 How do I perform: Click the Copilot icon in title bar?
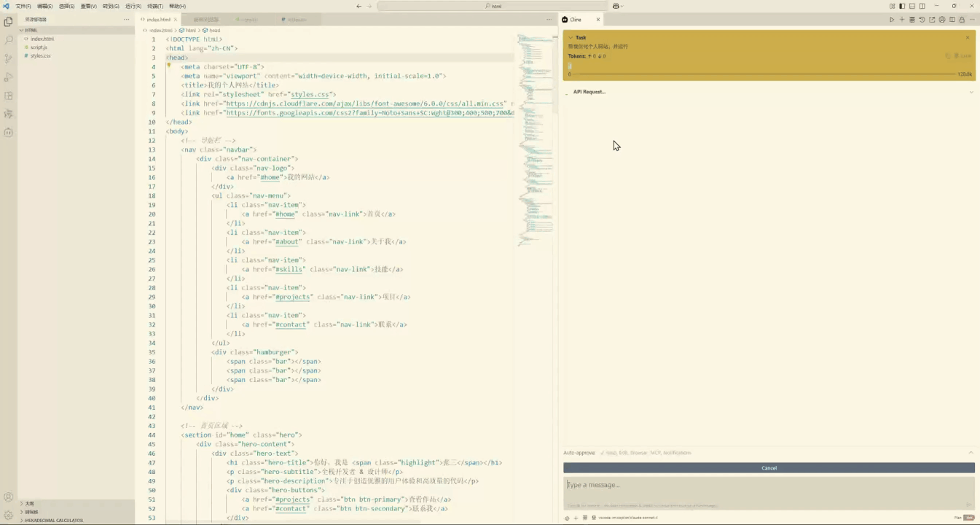tap(616, 6)
